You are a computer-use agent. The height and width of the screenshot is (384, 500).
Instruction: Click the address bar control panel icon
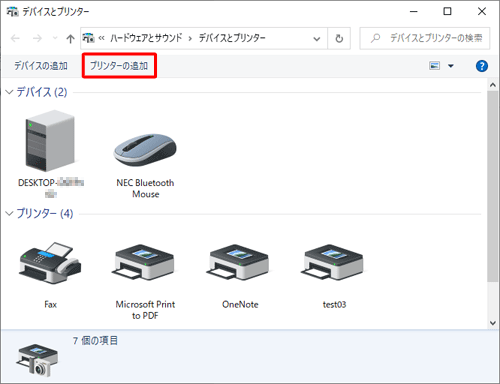click(x=89, y=38)
